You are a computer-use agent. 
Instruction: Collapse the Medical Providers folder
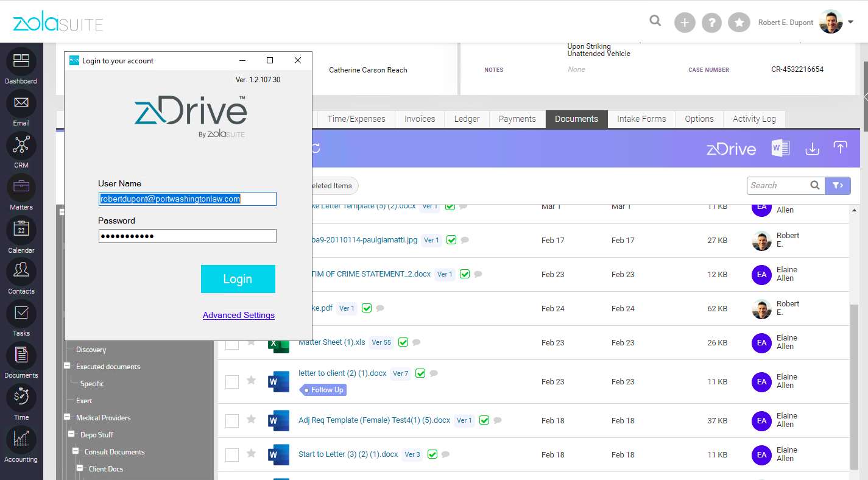pyautogui.click(x=67, y=418)
